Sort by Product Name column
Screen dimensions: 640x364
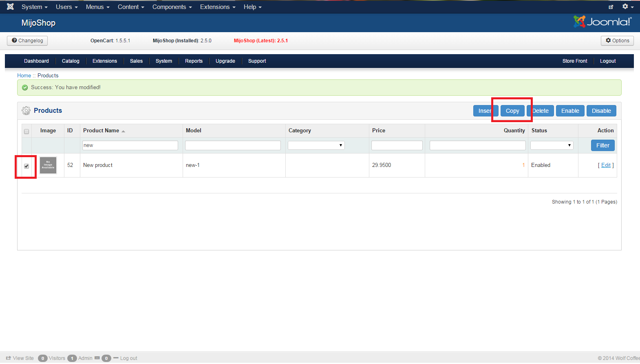point(101,131)
